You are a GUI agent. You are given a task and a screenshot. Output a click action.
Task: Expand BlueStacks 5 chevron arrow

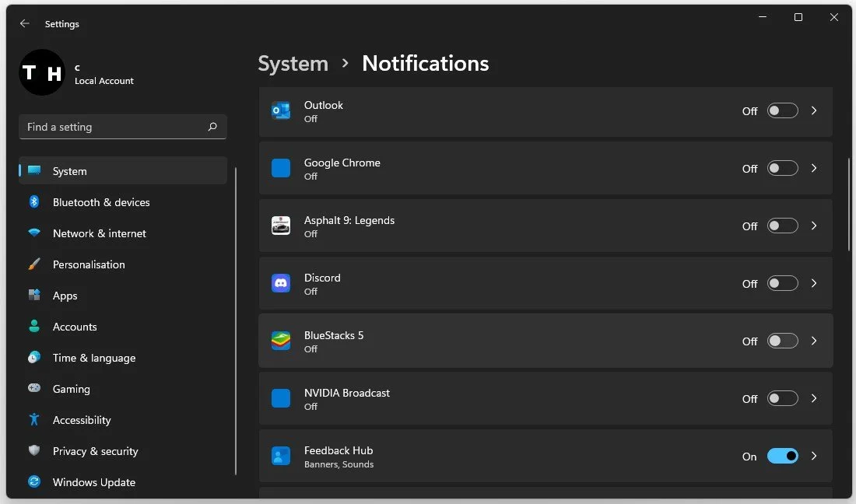(x=814, y=341)
